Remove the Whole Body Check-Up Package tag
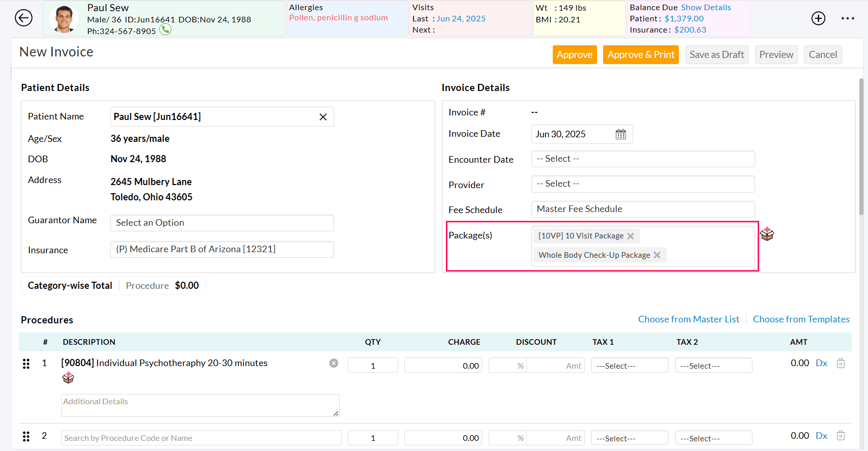 657,255
